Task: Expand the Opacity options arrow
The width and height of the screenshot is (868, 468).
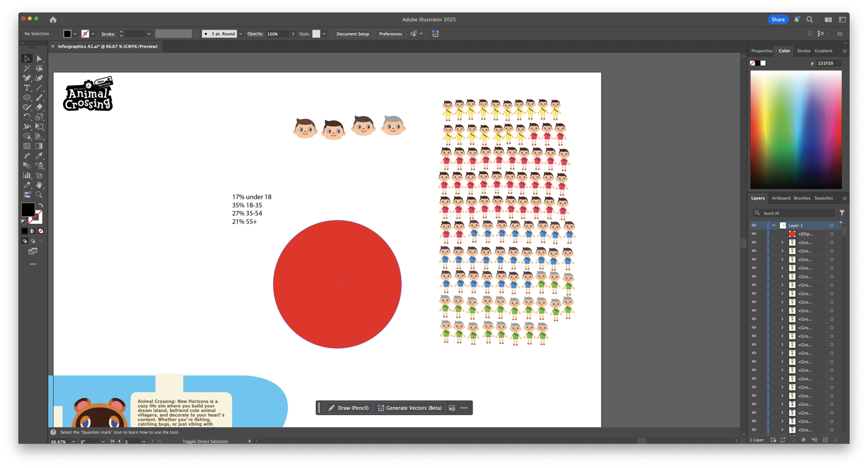Action: coord(293,34)
